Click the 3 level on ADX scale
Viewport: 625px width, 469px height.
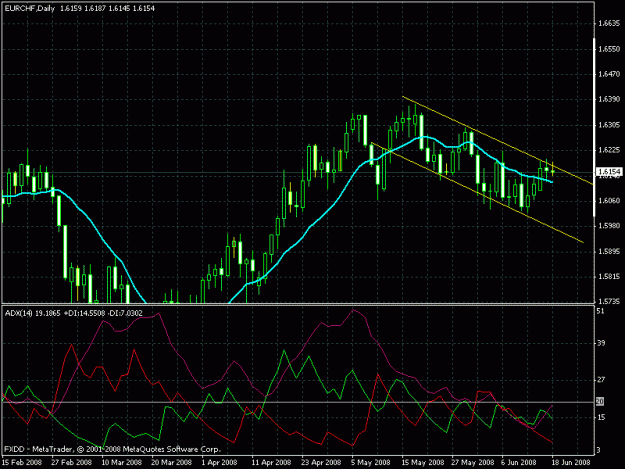pyautogui.click(x=598, y=450)
